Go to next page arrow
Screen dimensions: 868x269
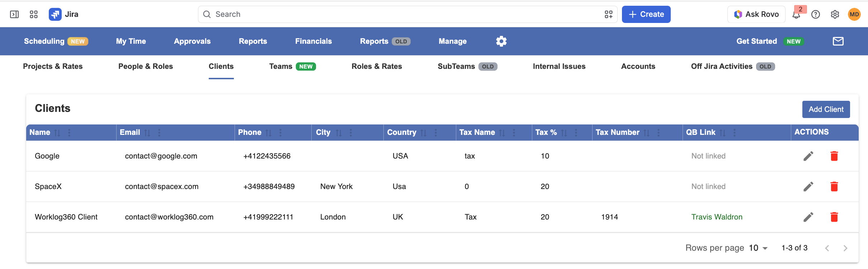tap(845, 248)
